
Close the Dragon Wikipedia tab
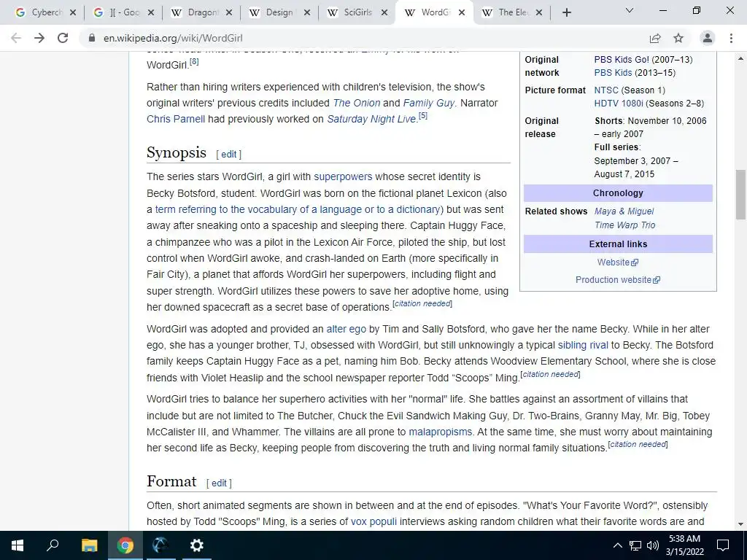pos(229,13)
